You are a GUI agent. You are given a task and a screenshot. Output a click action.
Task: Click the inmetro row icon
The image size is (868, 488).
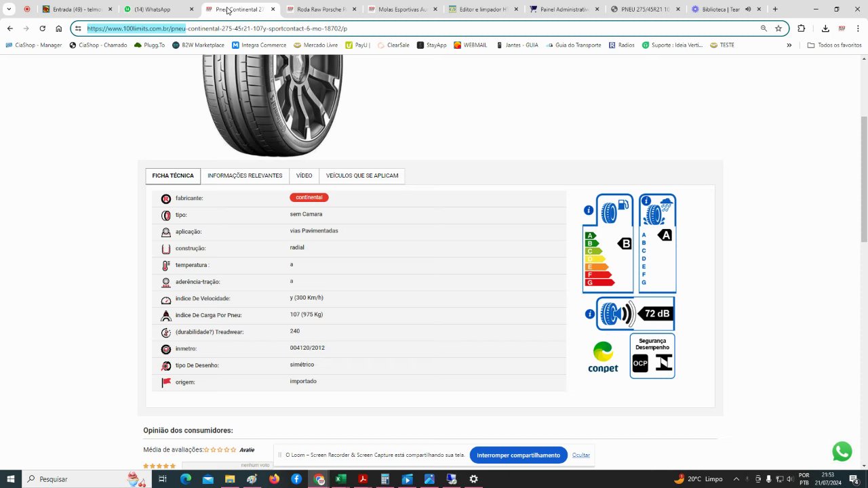point(166,349)
